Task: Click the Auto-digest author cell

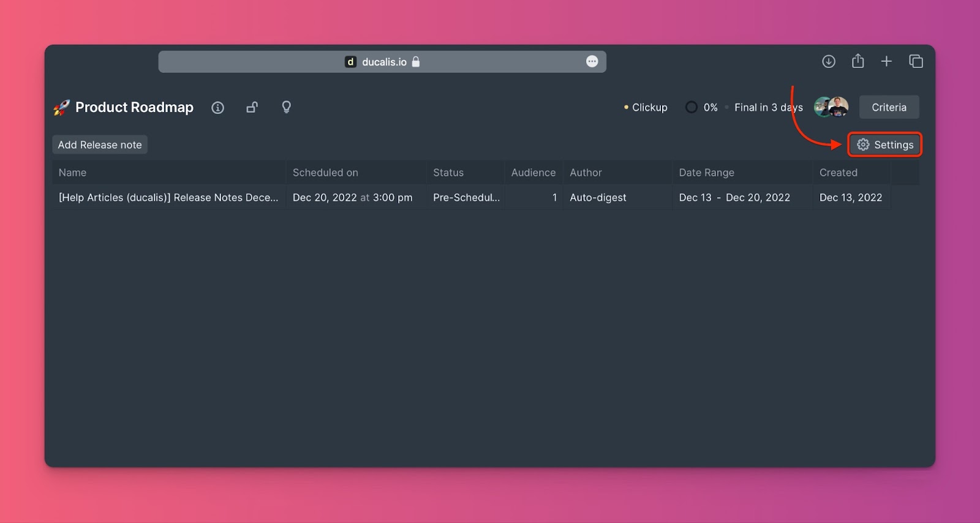Action: (617, 197)
